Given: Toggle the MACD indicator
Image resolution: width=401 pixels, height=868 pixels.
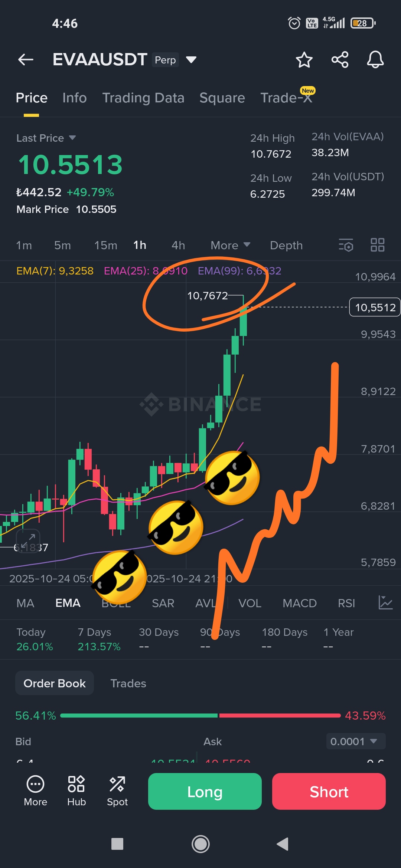Looking at the screenshot, I should point(300,603).
